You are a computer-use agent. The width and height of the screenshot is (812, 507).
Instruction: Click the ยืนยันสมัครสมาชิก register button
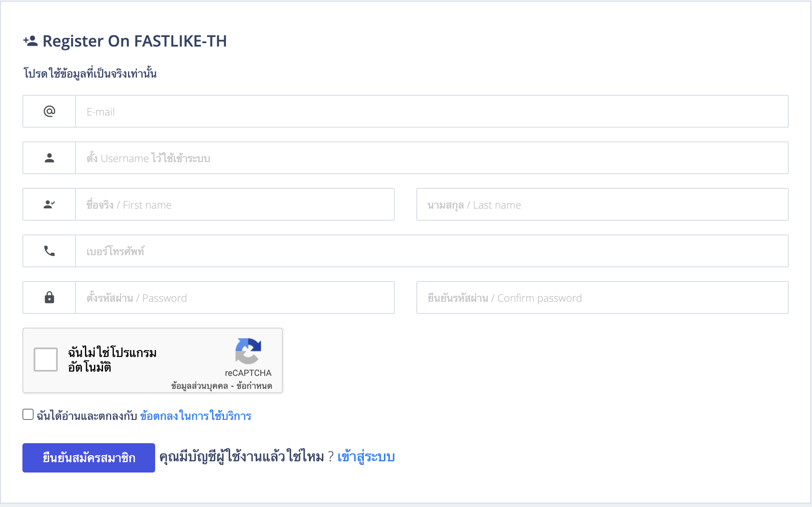[89, 458]
